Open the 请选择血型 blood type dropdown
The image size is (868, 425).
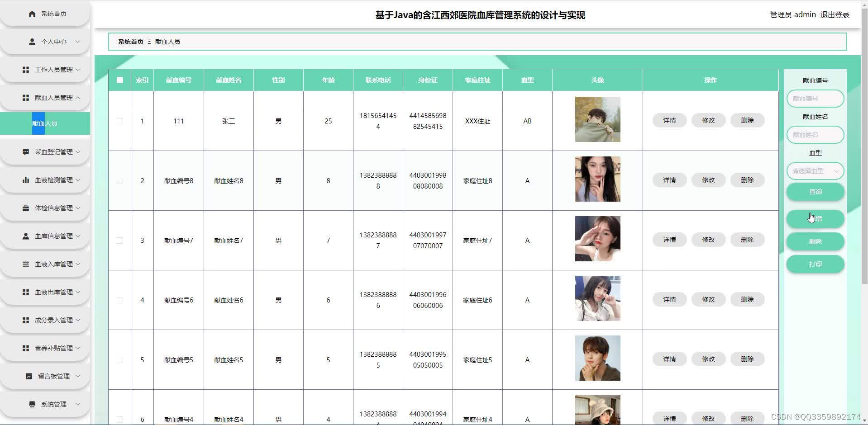click(x=815, y=171)
